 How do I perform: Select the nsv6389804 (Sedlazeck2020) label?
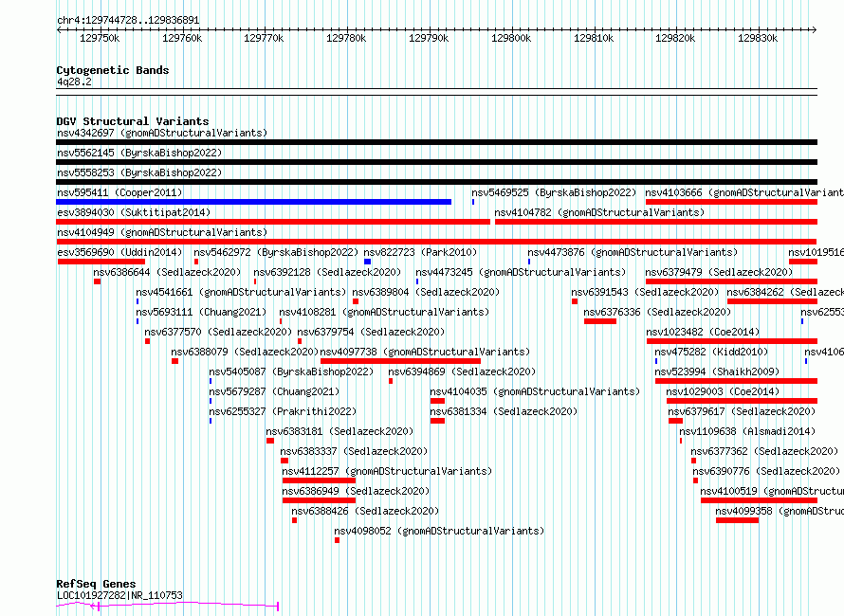[426, 292]
